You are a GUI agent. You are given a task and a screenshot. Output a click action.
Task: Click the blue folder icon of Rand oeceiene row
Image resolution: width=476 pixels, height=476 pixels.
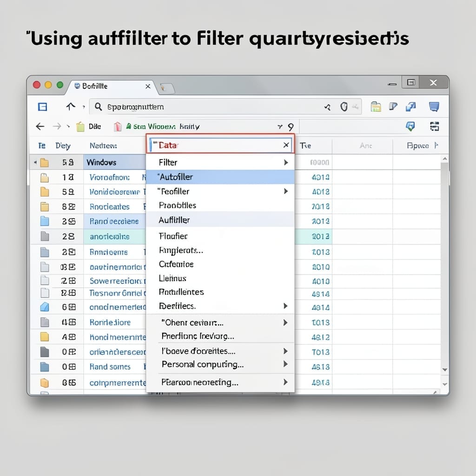tap(44, 221)
